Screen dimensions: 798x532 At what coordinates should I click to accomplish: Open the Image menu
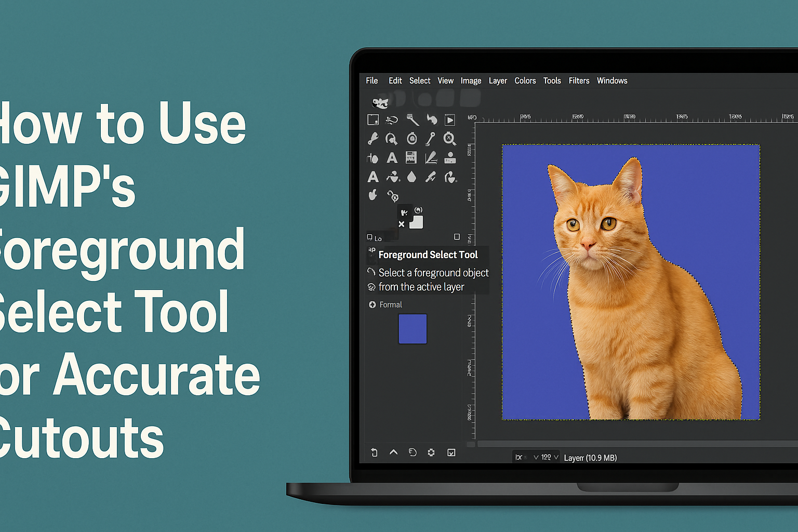(x=471, y=81)
